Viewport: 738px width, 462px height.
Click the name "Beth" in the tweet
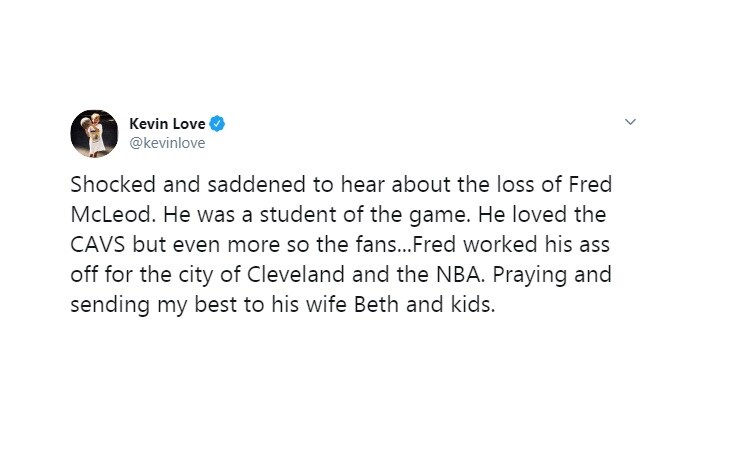pos(376,305)
